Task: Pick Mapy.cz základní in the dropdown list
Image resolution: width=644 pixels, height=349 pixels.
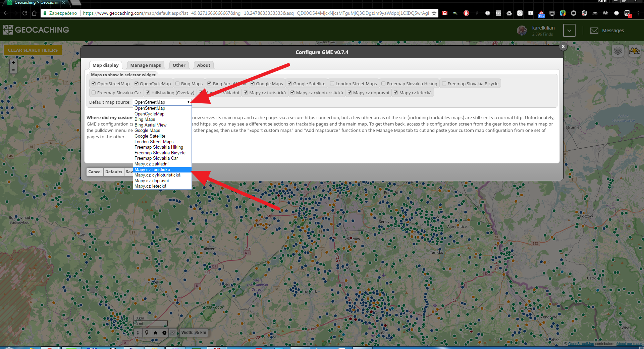Action: click(x=162, y=164)
